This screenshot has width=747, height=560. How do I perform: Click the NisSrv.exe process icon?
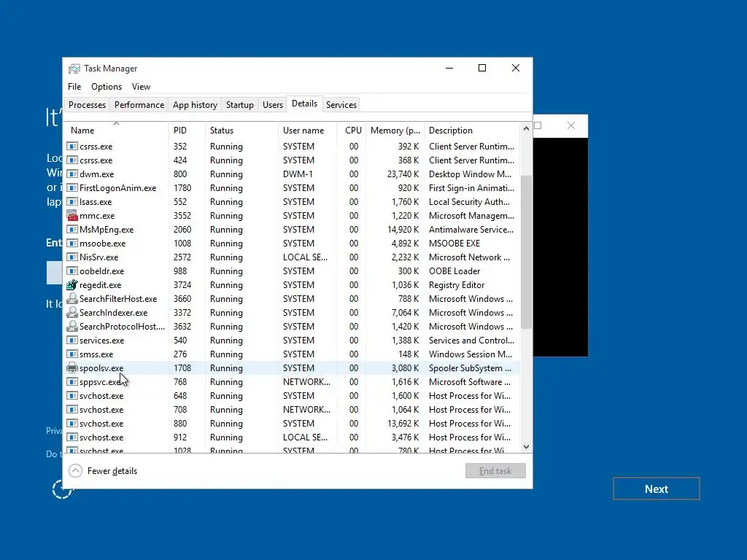click(72, 257)
